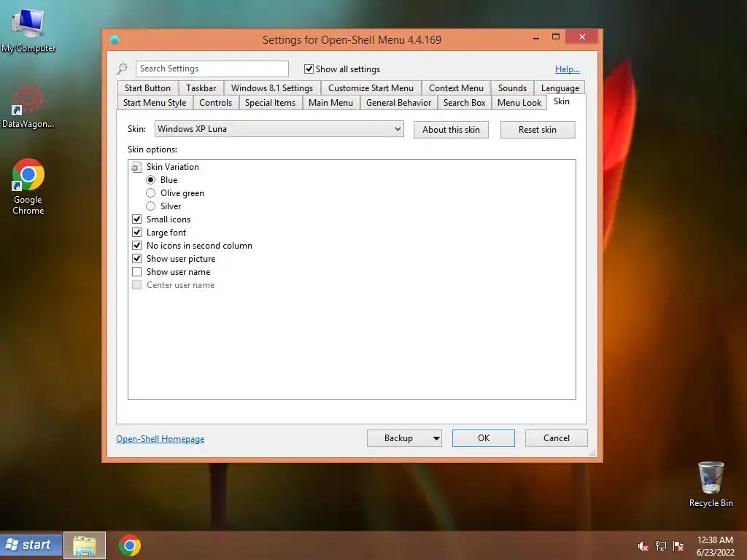Select the Skin Variation tree heading

(172, 167)
